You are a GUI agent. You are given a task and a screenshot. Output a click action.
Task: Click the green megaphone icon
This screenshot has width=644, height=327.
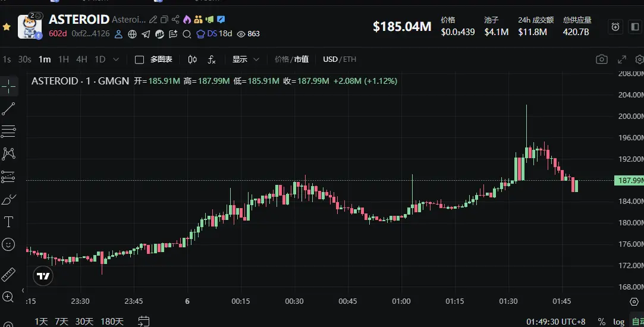tap(210, 19)
